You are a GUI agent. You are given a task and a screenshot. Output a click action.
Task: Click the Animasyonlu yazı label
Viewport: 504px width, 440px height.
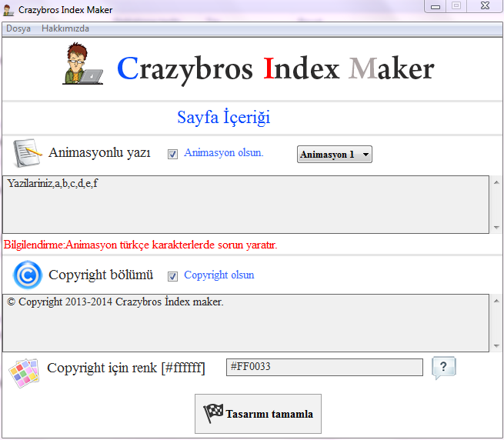[99, 152]
